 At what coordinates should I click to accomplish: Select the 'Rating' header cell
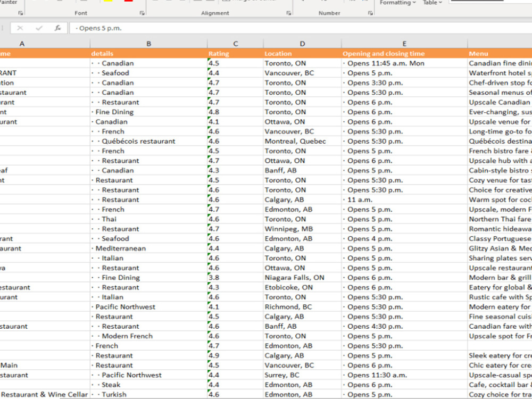pyautogui.click(x=236, y=54)
